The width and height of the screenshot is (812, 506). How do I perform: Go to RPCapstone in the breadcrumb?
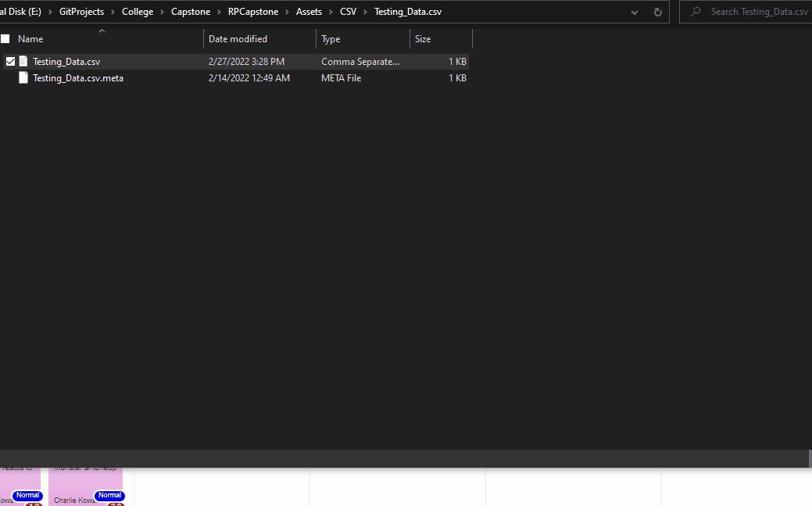[x=253, y=12]
